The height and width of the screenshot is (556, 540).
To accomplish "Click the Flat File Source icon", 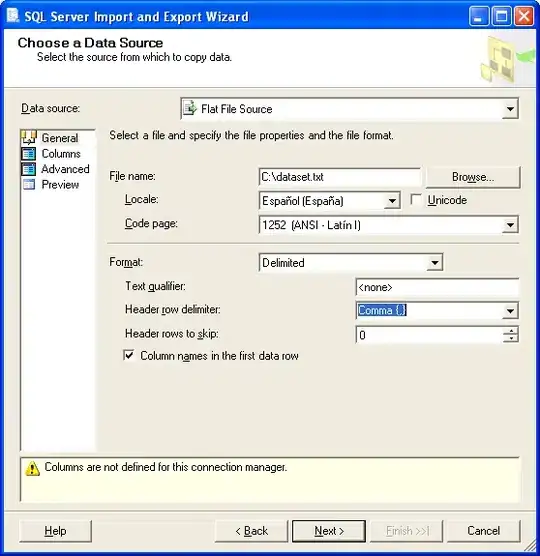I will click(190, 109).
